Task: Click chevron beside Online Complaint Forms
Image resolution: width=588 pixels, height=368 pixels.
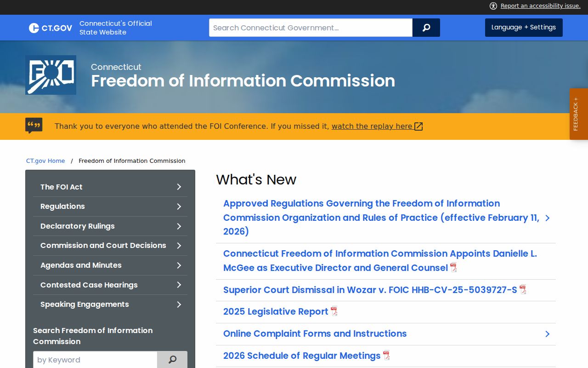Action: click(548, 334)
